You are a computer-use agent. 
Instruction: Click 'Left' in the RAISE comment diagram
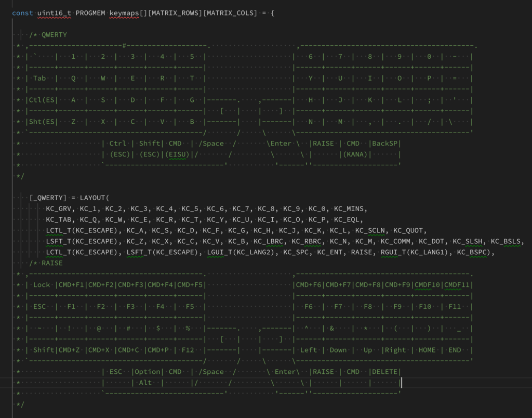pos(309,350)
